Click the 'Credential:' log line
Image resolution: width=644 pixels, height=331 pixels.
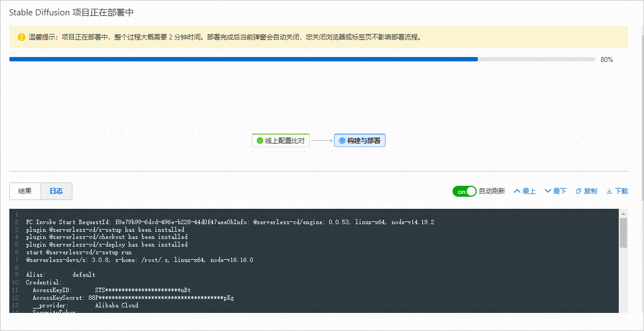(44, 283)
